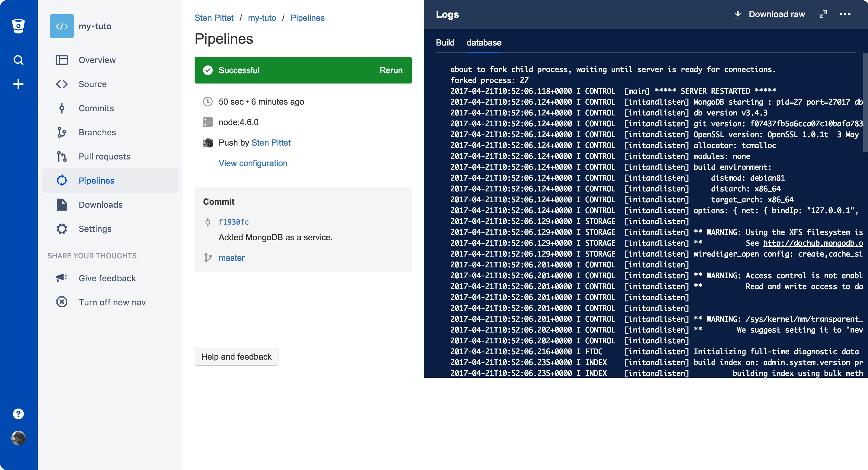The height and width of the screenshot is (470, 868).
Task: Expand logs panel to fullscreen
Action: click(823, 14)
